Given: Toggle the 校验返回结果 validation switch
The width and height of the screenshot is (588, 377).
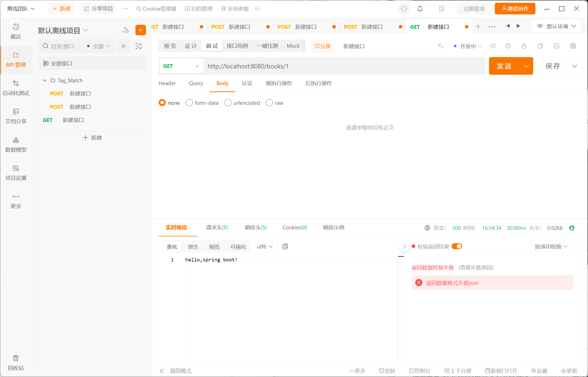Looking at the screenshot, I should [x=457, y=246].
